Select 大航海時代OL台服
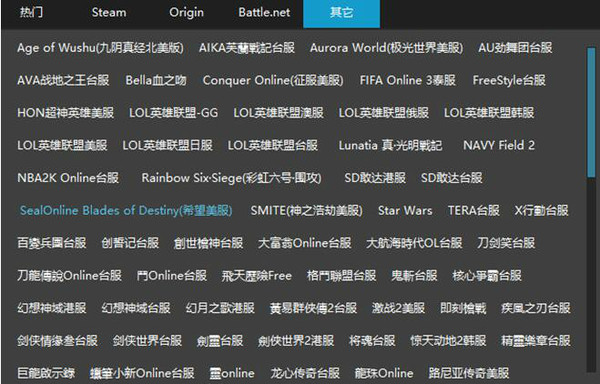Image resolution: width=600 pixels, height=384 pixels. (x=414, y=243)
